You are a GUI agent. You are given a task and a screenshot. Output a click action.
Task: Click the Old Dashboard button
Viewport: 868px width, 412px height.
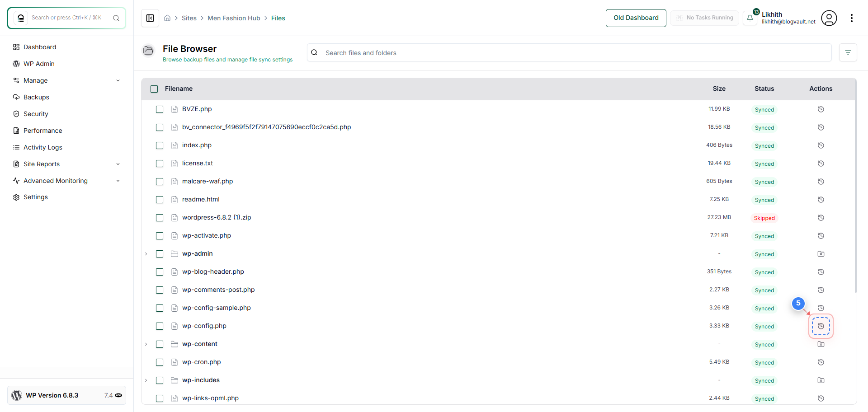(x=636, y=18)
